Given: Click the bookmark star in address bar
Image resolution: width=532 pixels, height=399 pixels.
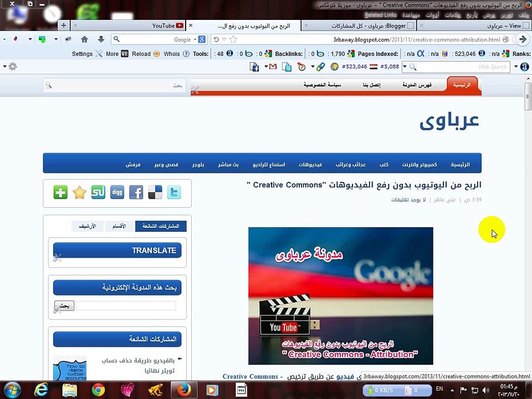Looking at the screenshot, I should coord(233,39).
